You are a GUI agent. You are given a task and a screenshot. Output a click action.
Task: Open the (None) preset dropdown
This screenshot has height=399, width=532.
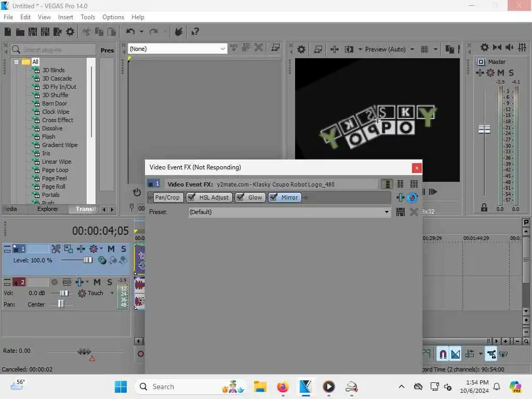pos(222,49)
